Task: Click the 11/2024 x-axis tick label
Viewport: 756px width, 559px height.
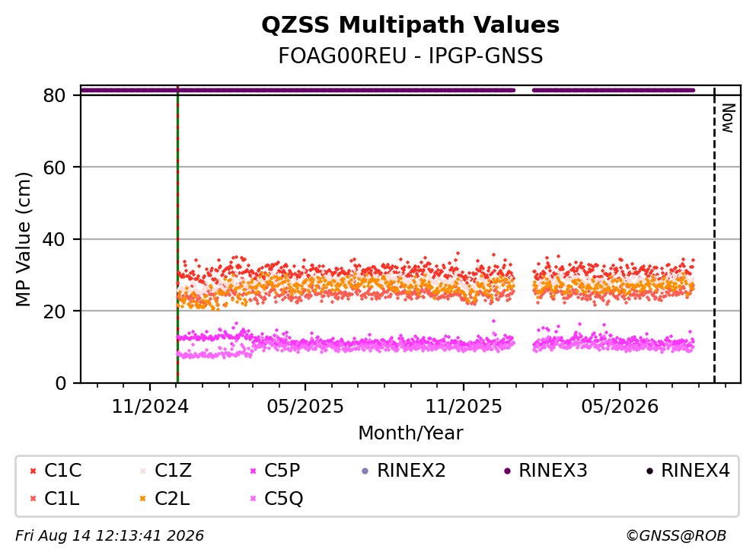Action: tap(150, 407)
